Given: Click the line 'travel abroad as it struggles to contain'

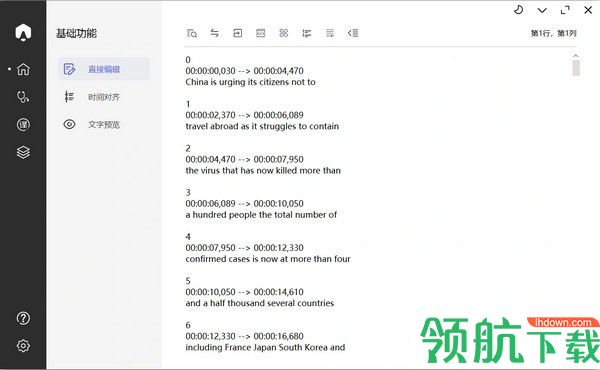Looking at the screenshot, I should click(x=262, y=126).
